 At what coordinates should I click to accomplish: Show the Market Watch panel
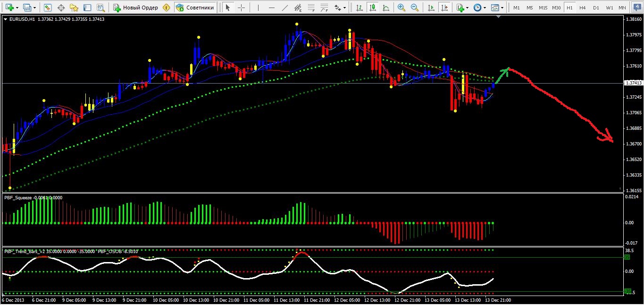pos(47,8)
